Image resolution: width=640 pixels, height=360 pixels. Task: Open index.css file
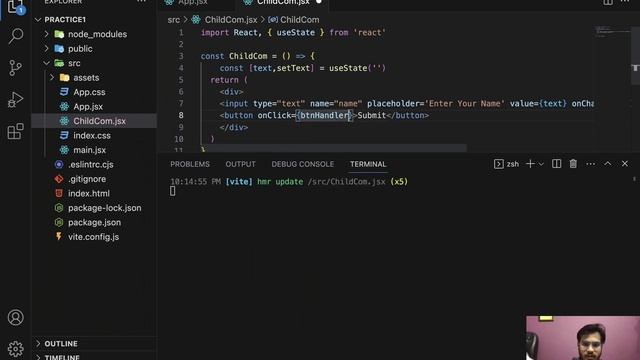[92, 136]
